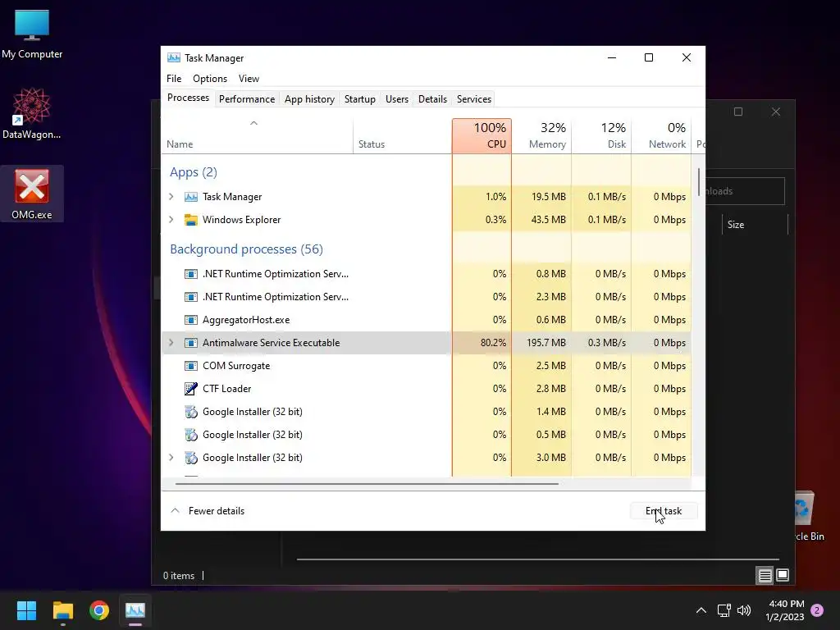
Task: Click the Task Manager process row icon
Action: [x=190, y=197]
